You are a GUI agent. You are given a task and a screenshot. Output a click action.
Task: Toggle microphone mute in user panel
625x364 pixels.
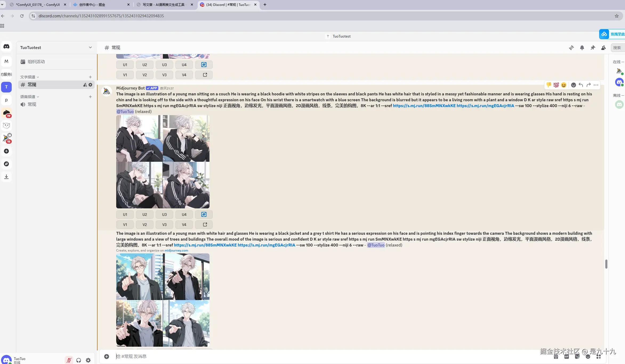(x=69, y=360)
